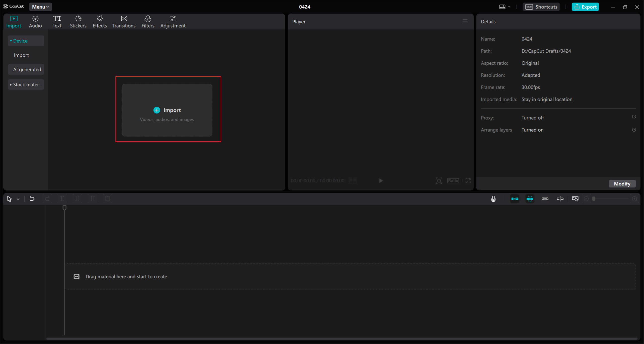Click Arrange layers help icon
This screenshot has width=644, height=344.
click(x=634, y=130)
